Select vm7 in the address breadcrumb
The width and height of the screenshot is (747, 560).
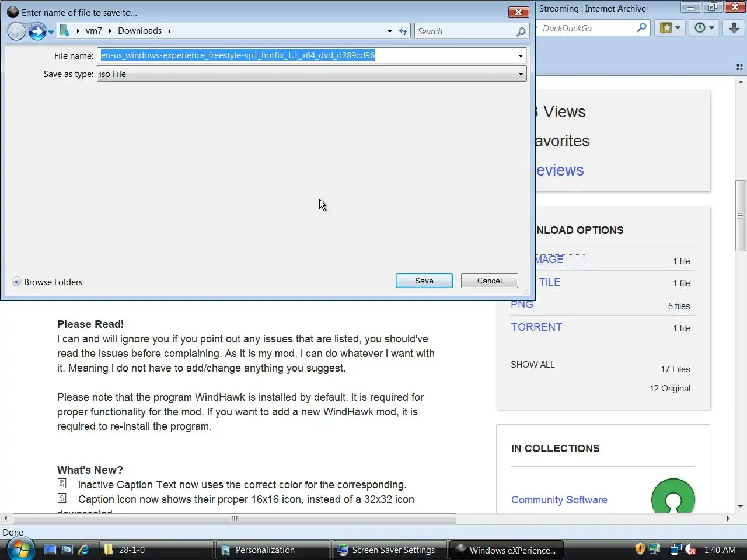coord(93,31)
